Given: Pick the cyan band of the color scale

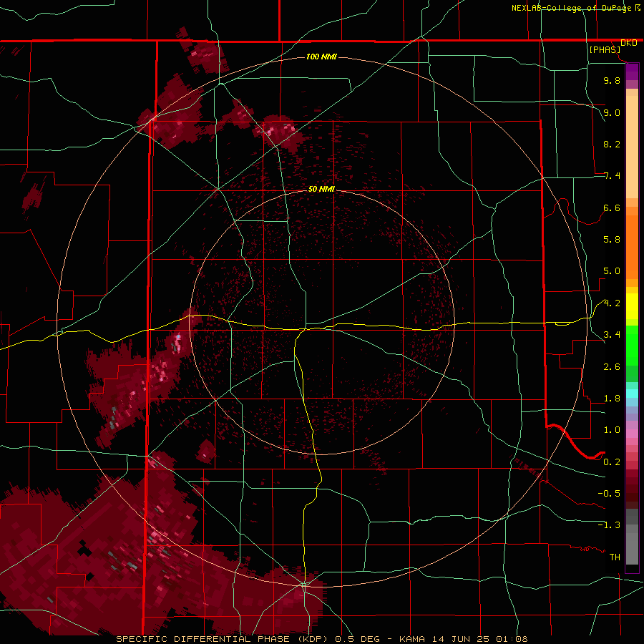Looking at the screenshot, I should (632, 394).
